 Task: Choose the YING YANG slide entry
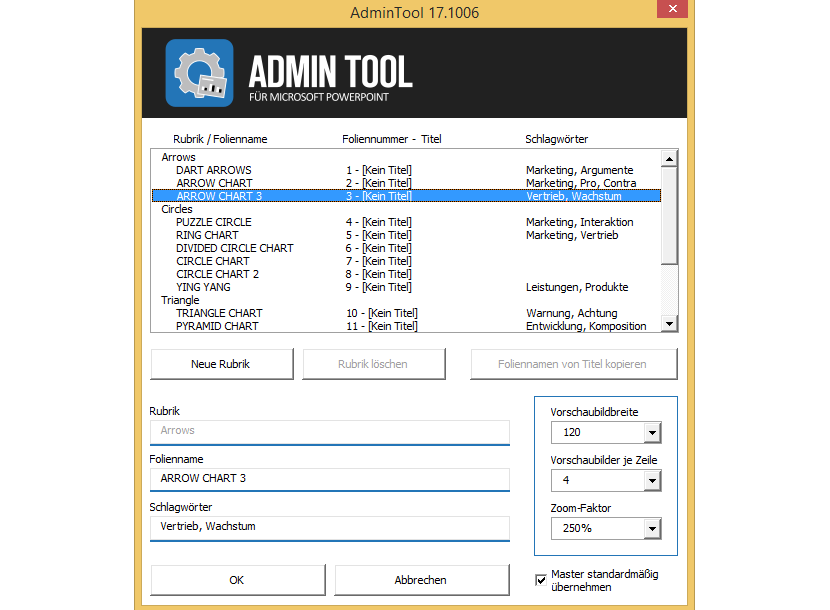203,287
